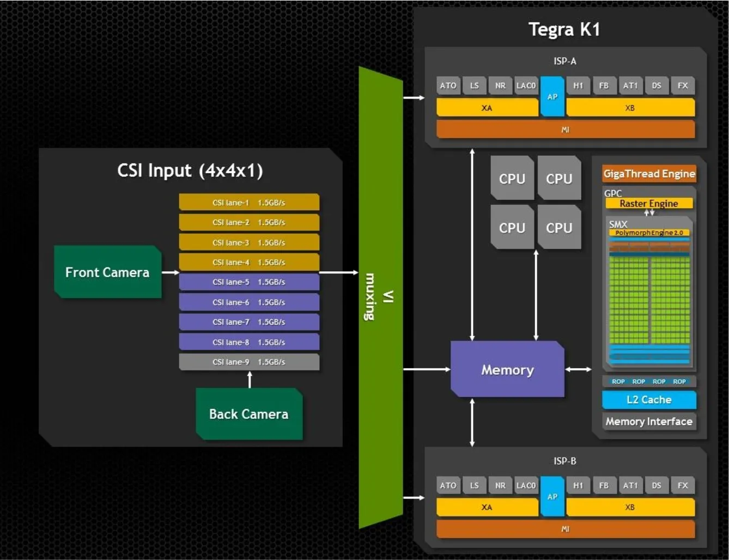Select the ATO block in ISP-A

tap(448, 86)
